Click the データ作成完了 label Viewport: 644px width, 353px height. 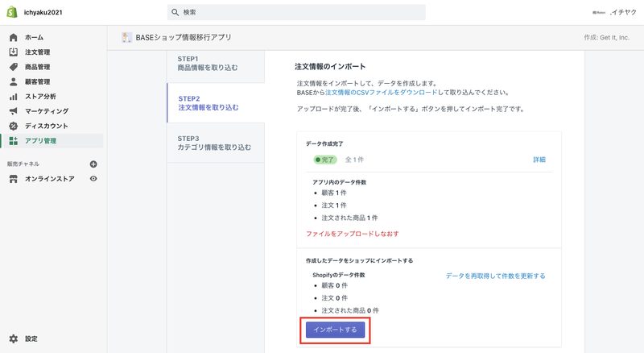click(x=324, y=143)
